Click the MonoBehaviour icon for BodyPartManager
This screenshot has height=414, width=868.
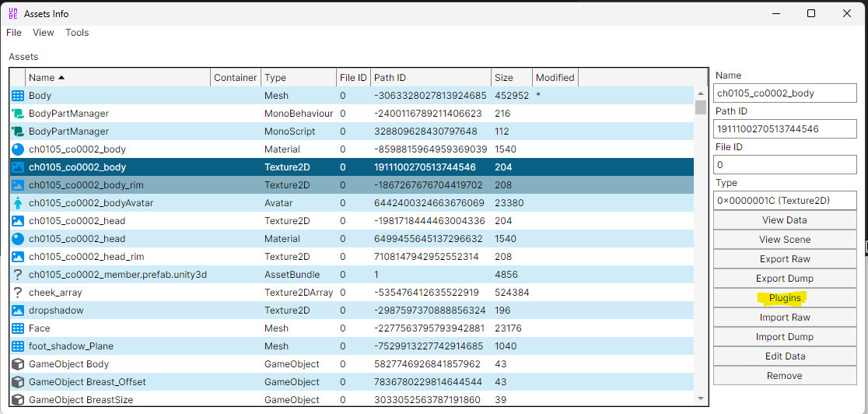pyautogui.click(x=18, y=114)
